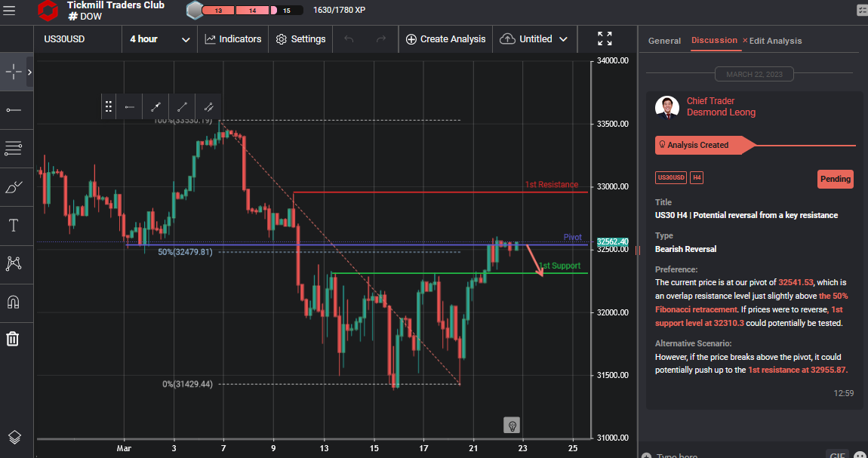Click the US30USD tag in analysis card

click(671, 177)
